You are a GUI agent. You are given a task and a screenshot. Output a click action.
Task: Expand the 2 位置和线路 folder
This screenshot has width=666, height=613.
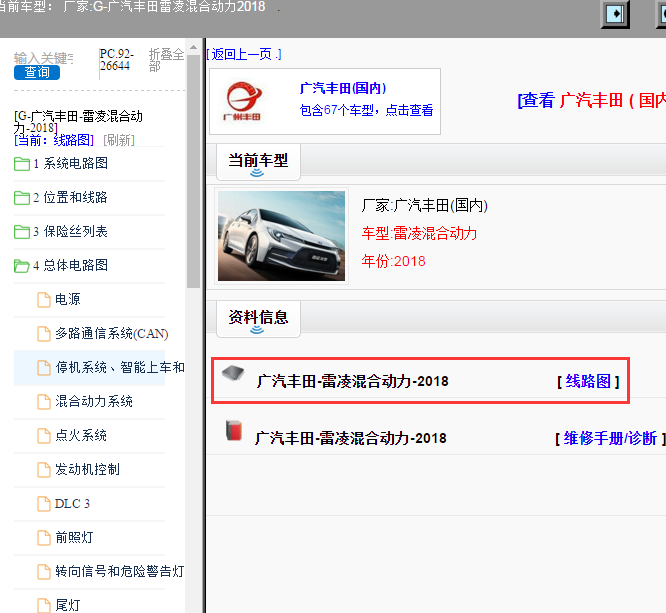click(70, 198)
